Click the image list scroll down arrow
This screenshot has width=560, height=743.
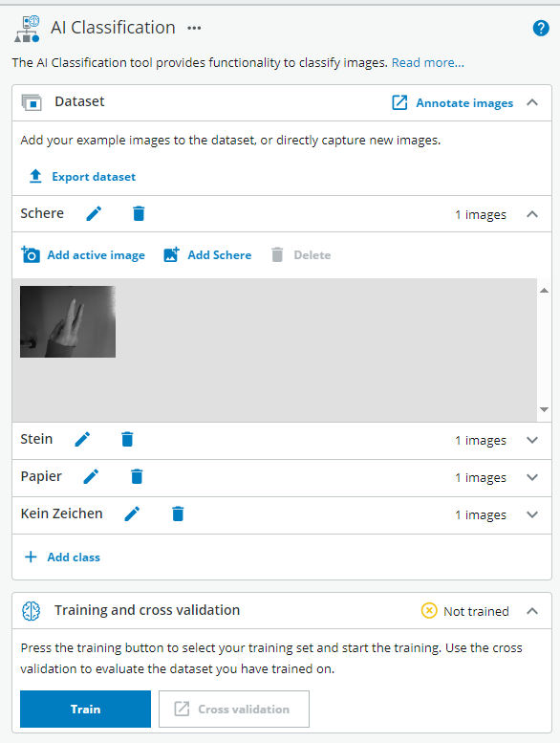pyautogui.click(x=544, y=409)
